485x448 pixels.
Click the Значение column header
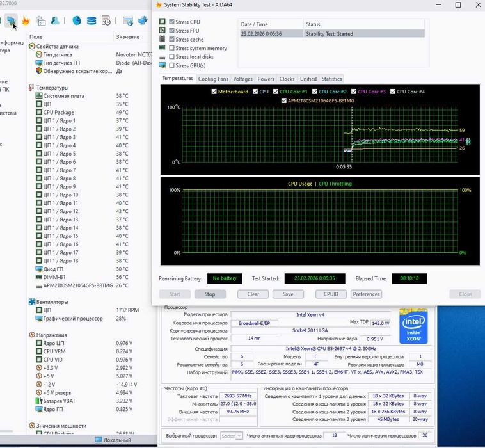[x=133, y=37]
